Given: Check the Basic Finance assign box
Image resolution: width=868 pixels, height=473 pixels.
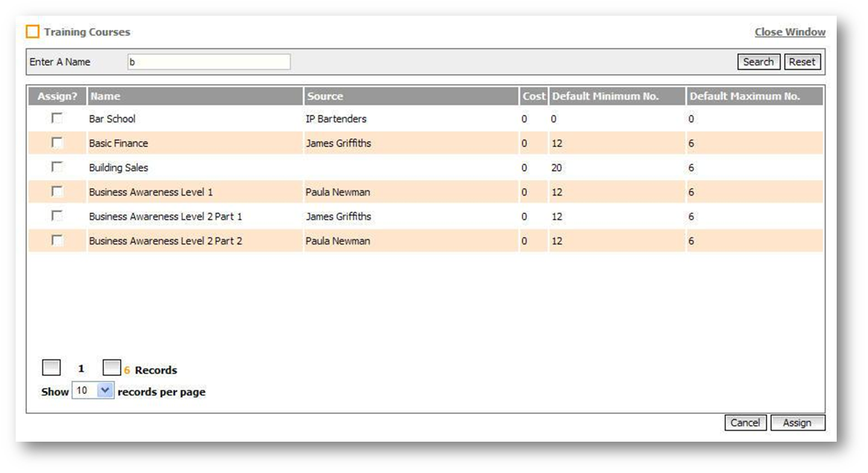Looking at the screenshot, I should tap(57, 142).
